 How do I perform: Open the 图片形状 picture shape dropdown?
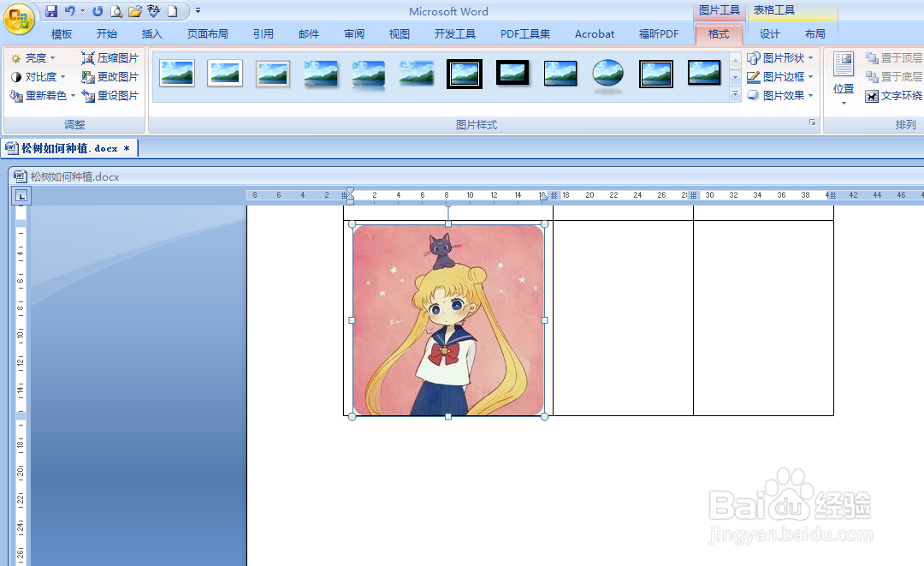779,57
